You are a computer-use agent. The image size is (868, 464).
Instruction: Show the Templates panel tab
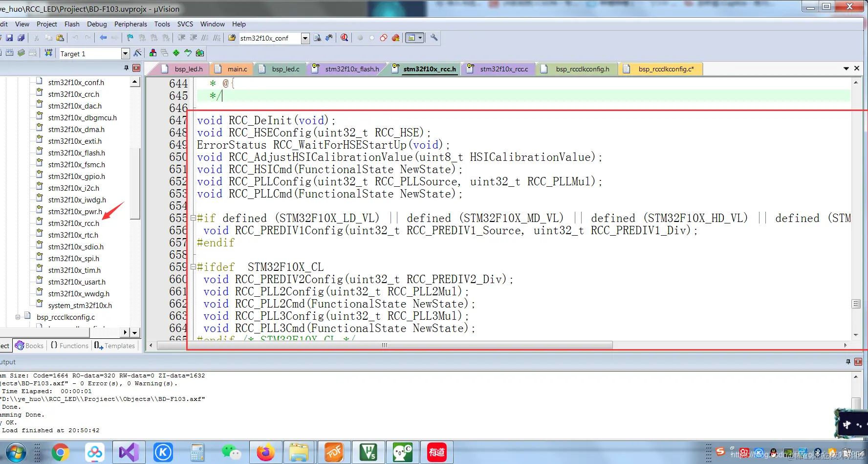click(115, 346)
